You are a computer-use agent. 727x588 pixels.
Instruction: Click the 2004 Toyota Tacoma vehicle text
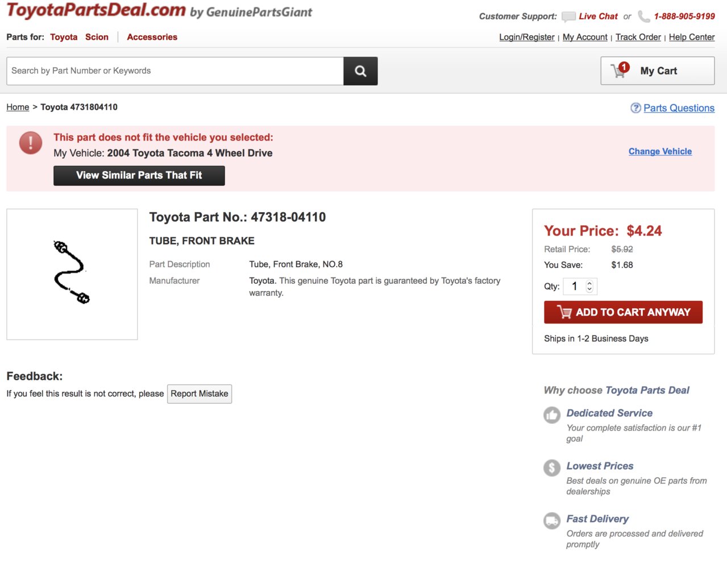point(190,154)
